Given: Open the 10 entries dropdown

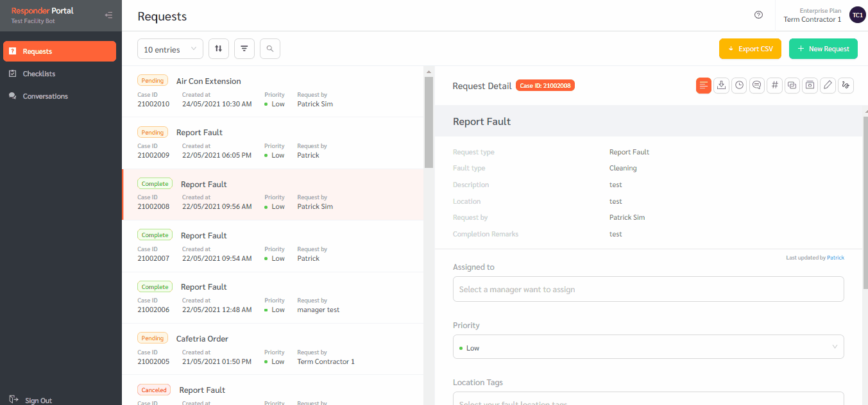Looking at the screenshot, I should [x=170, y=49].
